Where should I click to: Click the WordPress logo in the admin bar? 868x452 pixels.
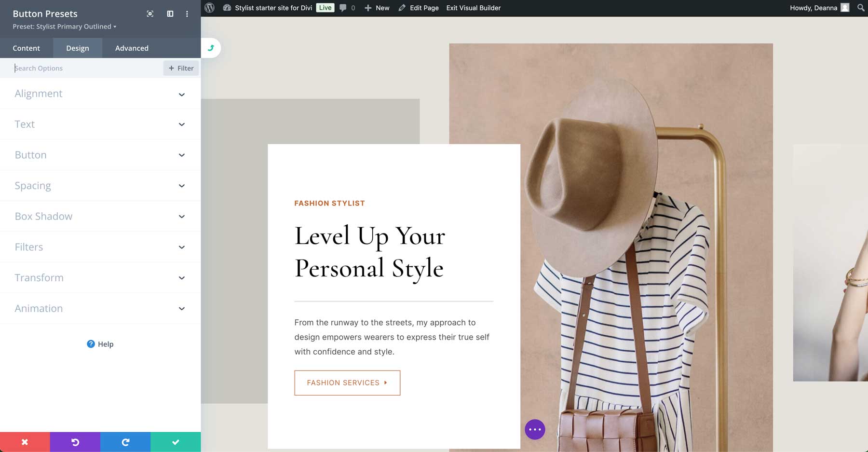[209, 8]
